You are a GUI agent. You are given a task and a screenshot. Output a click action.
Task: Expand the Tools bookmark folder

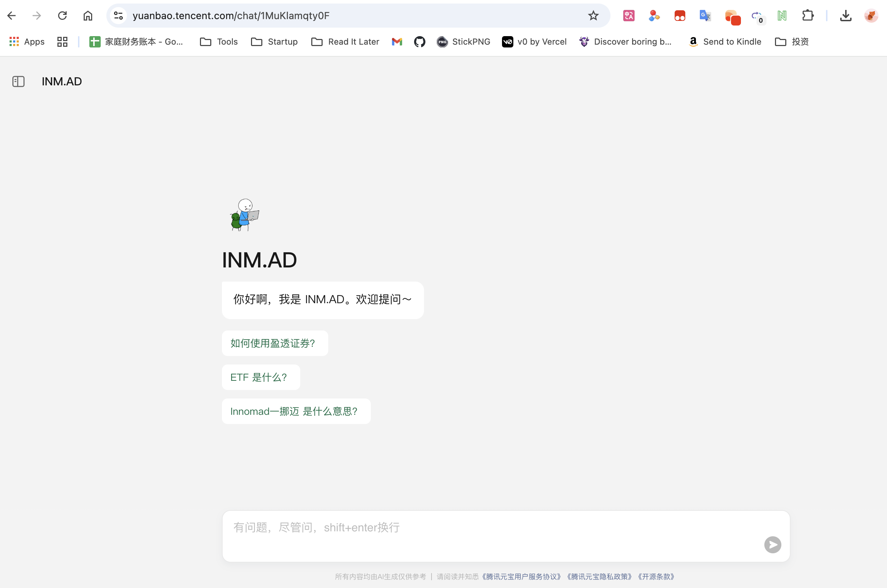tap(219, 42)
